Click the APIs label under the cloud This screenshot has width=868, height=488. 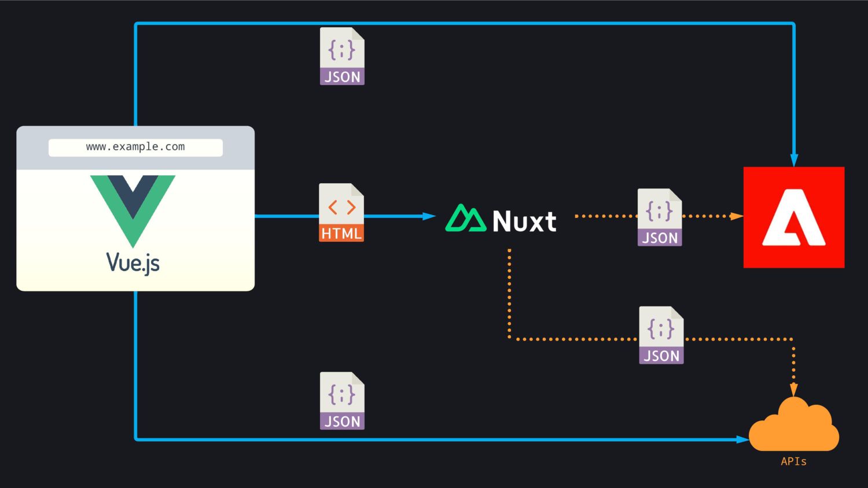click(794, 461)
